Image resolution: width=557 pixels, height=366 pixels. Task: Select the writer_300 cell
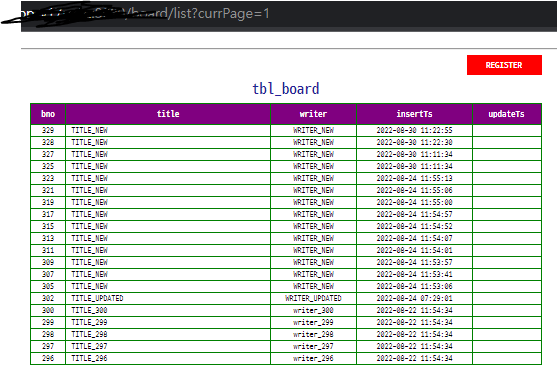[313, 311]
